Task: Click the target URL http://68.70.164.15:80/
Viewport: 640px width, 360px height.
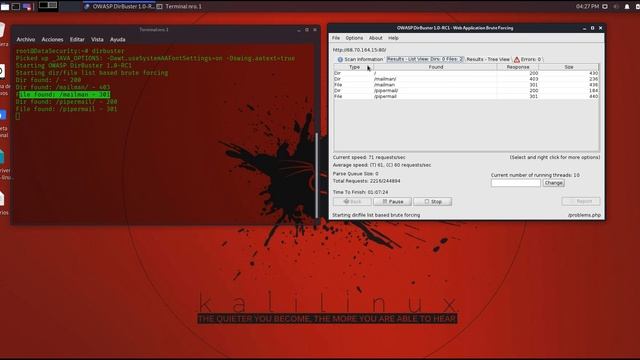Action: pyautogui.click(x=359, y=50)
